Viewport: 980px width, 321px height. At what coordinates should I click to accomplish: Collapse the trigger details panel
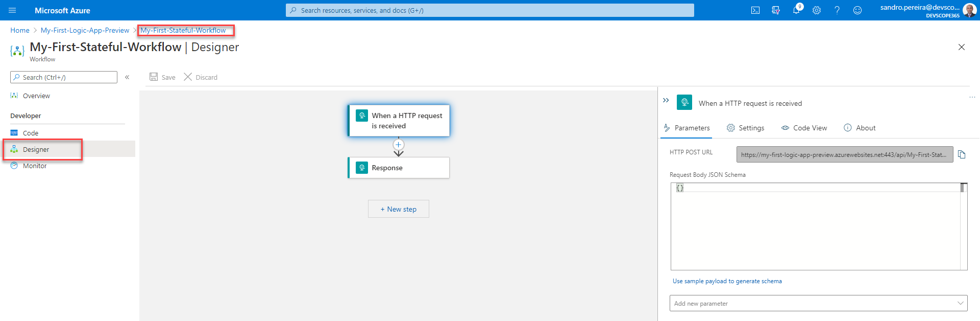point(666,100)
